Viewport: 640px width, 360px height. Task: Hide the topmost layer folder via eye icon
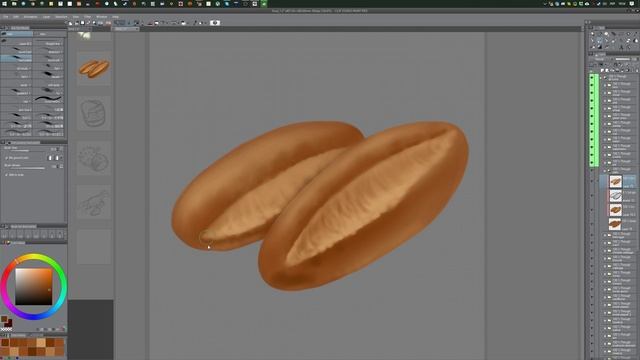(592, 77)
